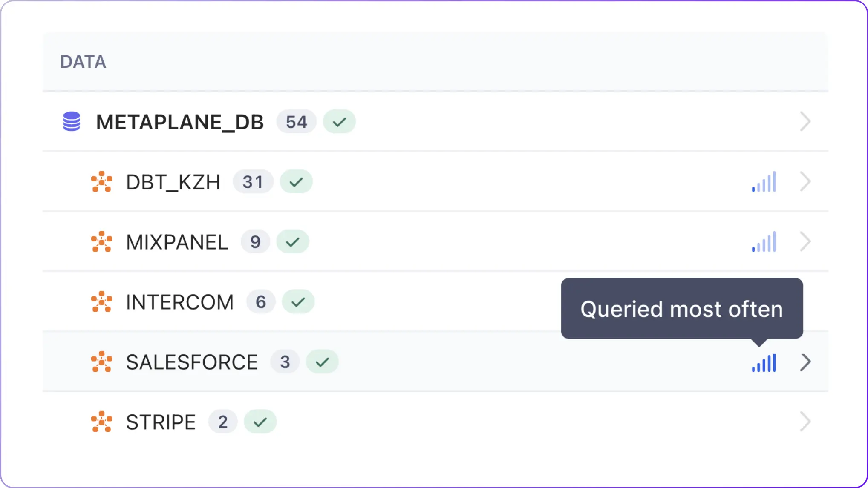Image resolution: width=868 pixels, height=488 pixels.
Task: Click the green check badge on METAPLANE_DB
Action: 339,122
